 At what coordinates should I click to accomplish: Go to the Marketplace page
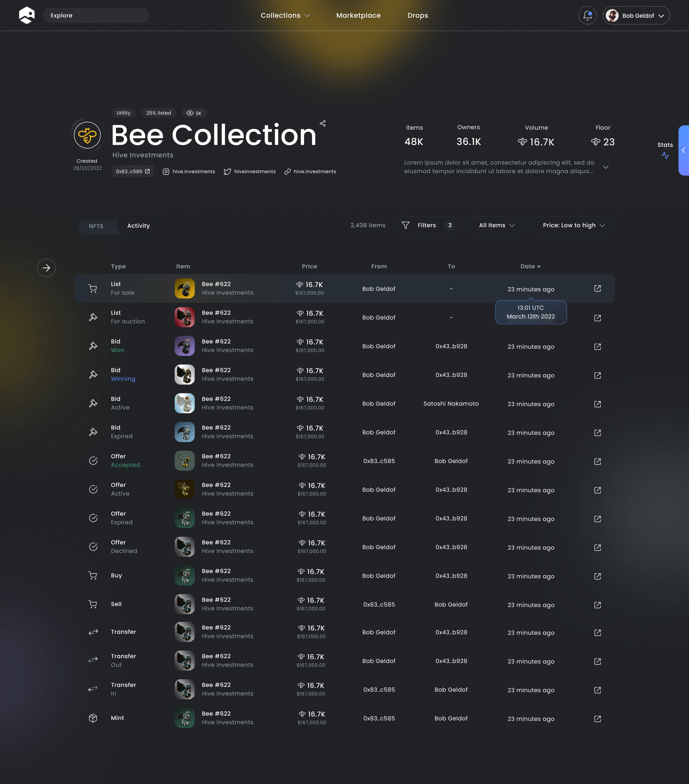358,15
